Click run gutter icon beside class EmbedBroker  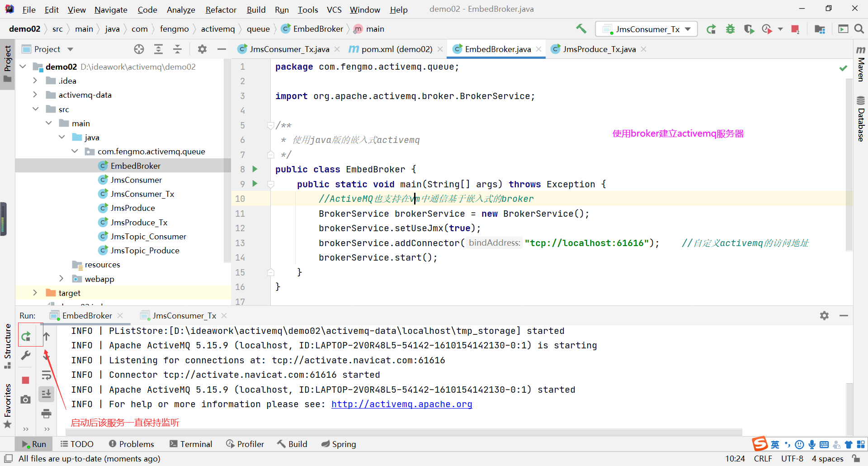(255, 169)
